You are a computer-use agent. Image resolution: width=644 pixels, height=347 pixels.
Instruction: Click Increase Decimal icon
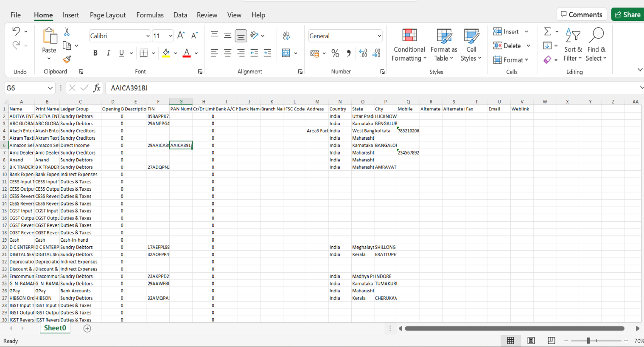(x=363, y=53)
